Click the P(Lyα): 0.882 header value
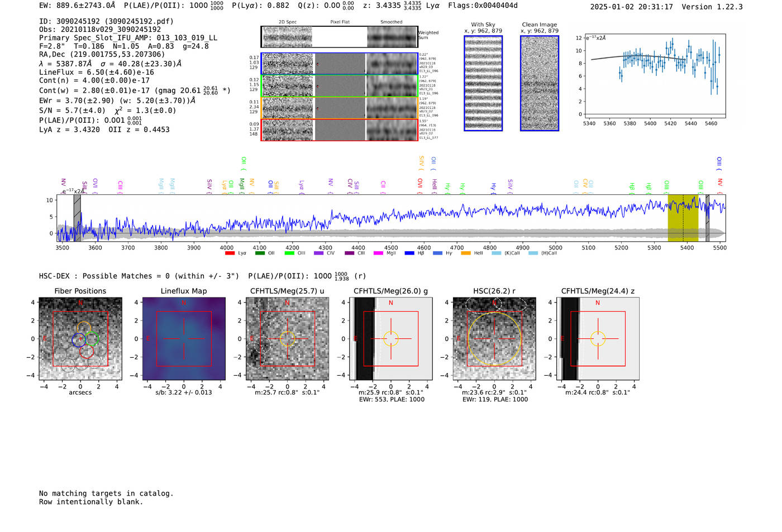This screenshot has width=782, height=532. [x=260, y=6]
